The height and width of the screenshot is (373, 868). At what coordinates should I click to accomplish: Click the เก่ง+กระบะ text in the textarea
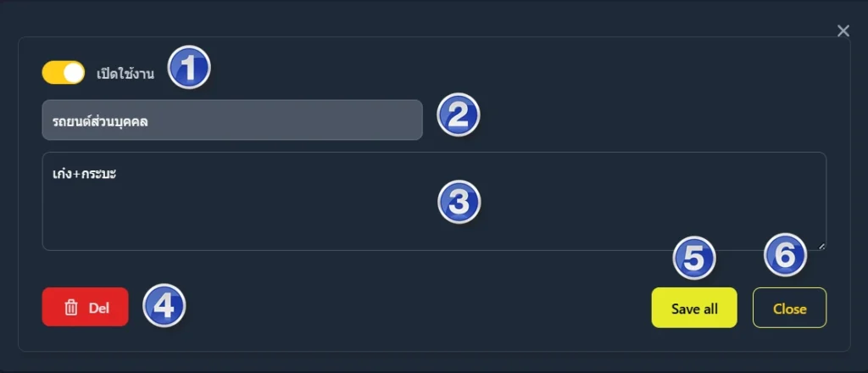coord(84,173)
